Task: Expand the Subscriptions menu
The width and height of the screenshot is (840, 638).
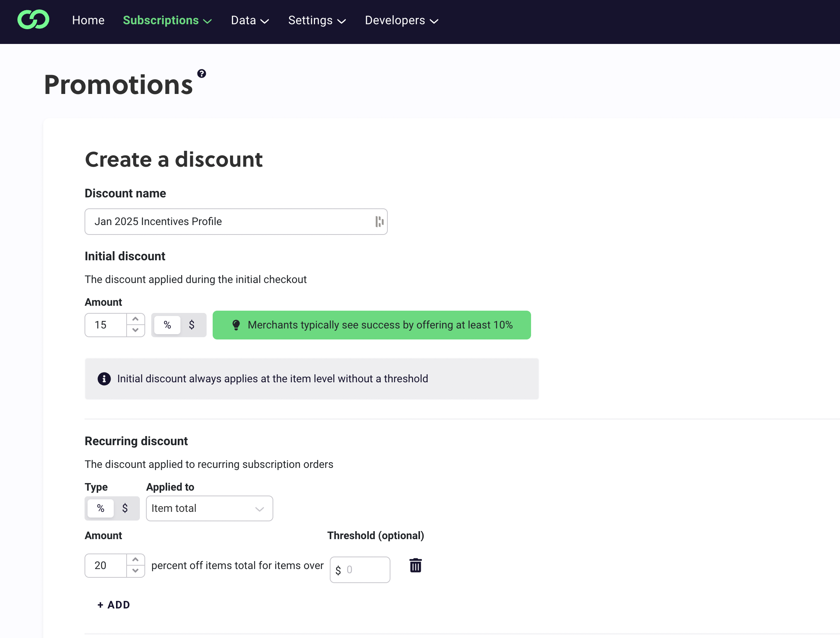Action: pyautogui.click(x=167, y=20)
